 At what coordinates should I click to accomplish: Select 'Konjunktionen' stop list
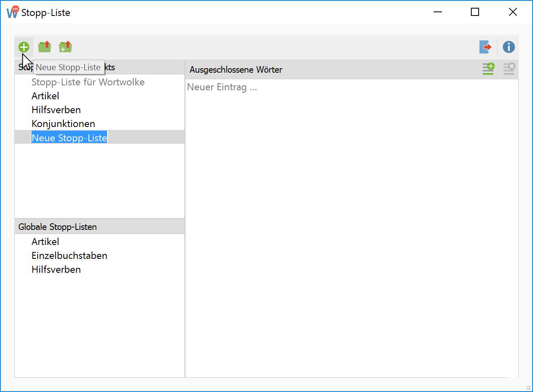(x=63, y=124)
